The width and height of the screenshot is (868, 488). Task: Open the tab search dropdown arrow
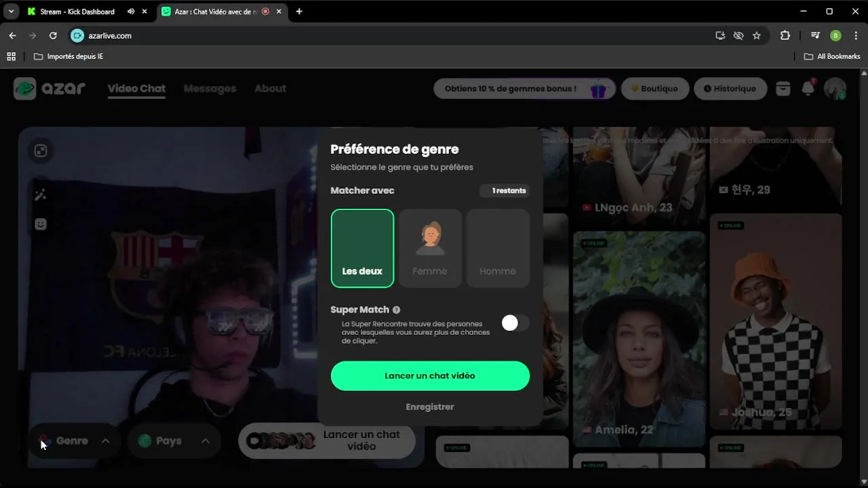click(x=11, y=12)
